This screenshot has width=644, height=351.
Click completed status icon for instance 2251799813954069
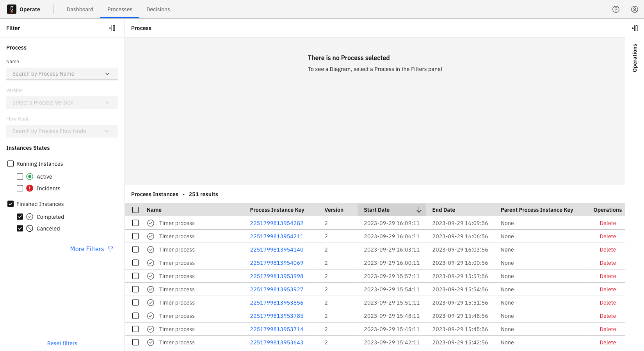151,263
